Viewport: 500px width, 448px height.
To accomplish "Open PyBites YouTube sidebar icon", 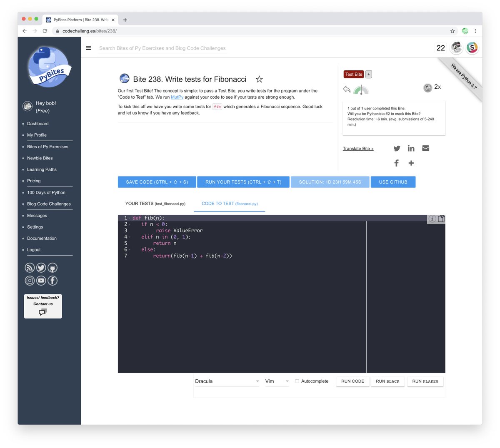I will point(41,281).
